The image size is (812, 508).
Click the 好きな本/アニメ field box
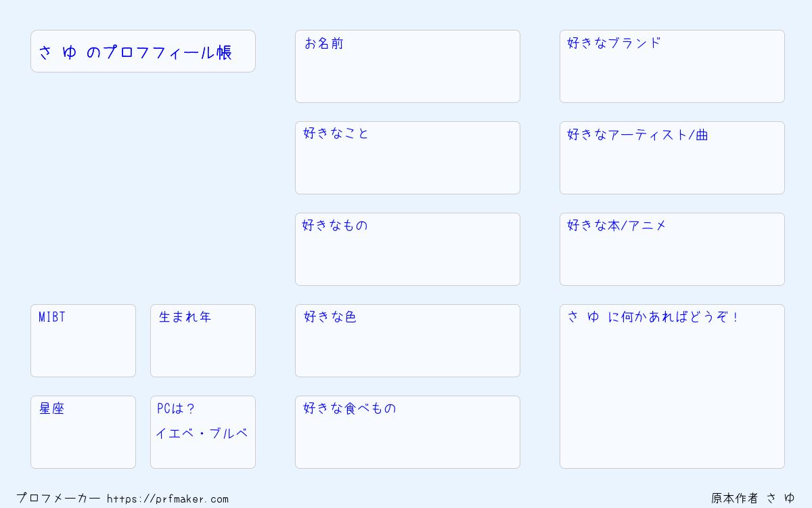click(x=672, y=249)
